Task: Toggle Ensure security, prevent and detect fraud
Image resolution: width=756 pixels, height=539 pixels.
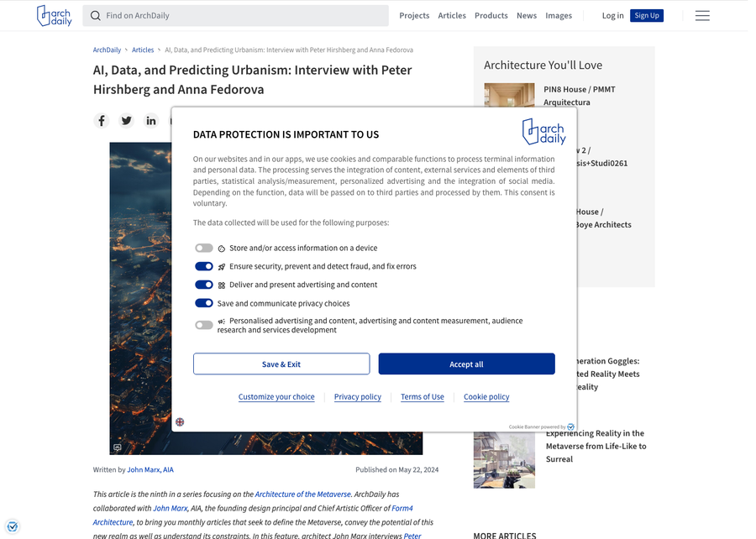Action: (204, 266)
